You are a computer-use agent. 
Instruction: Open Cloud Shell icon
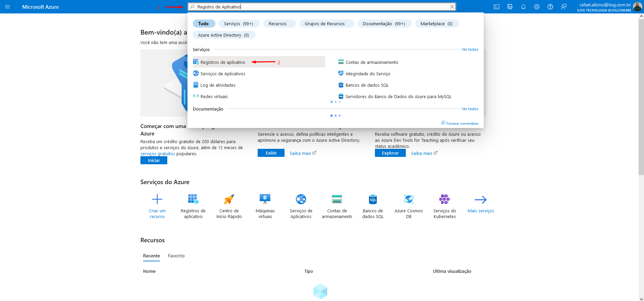tap(497, 7)
